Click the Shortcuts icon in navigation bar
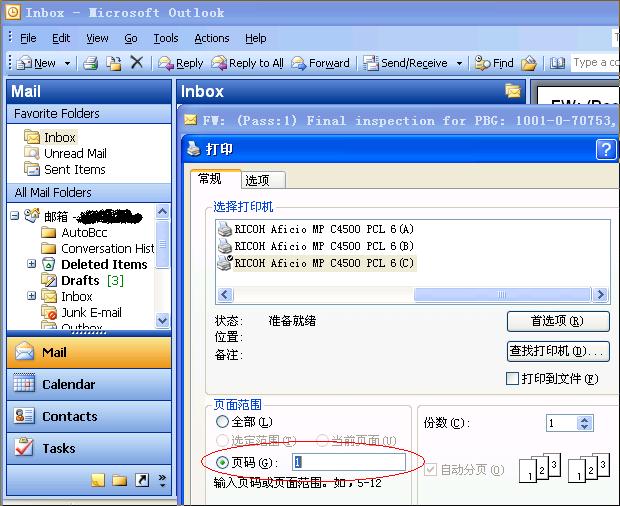This screenshot has height=506, width=620. pos(142,480)
